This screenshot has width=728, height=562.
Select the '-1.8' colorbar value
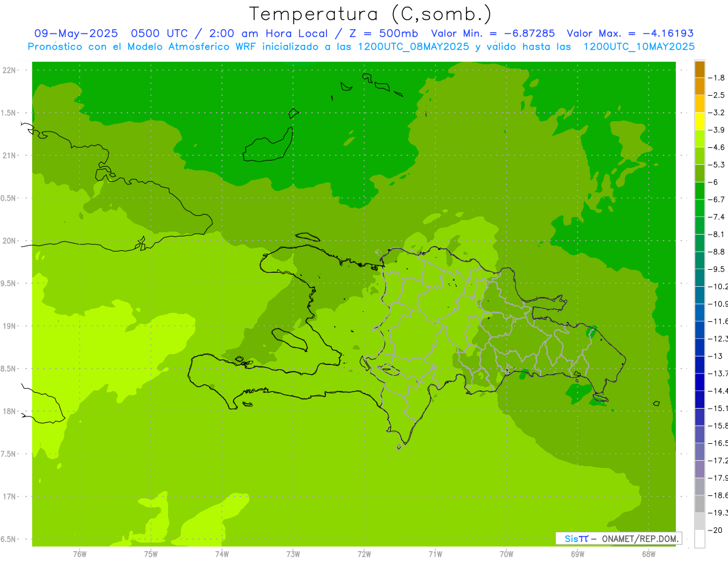[718, 78]
